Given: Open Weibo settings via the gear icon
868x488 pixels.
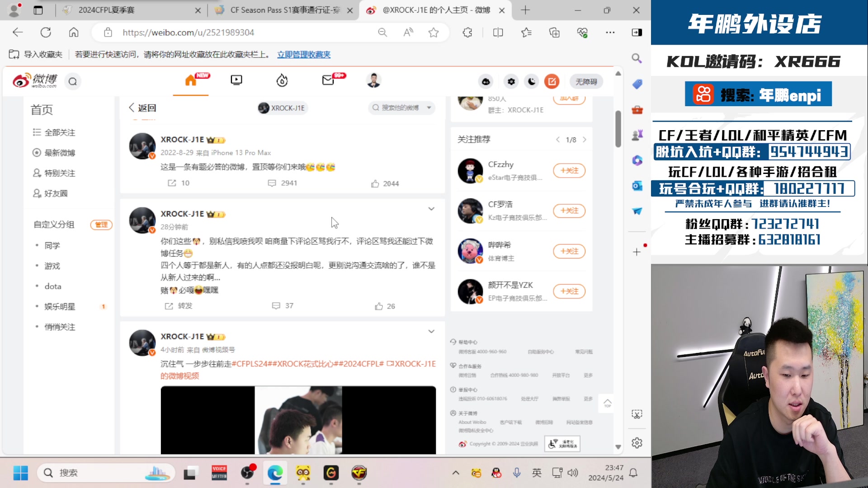Looking at the screenshot, I should click(x=511, y=81).
